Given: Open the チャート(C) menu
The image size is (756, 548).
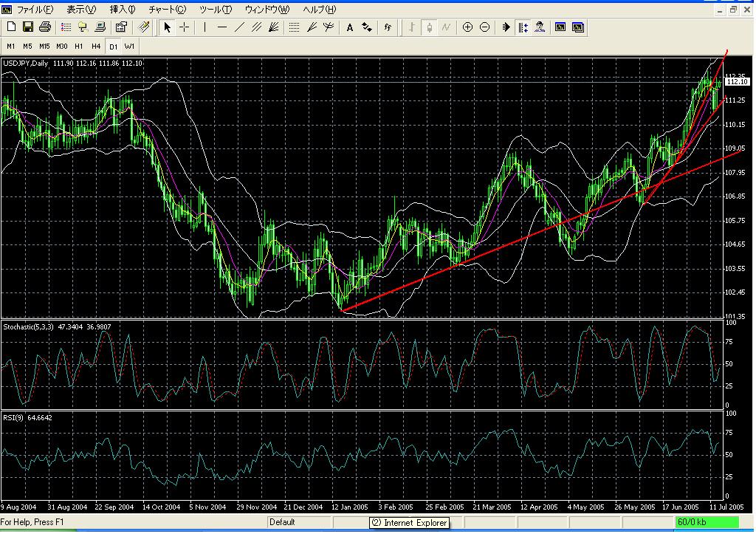Looking at the screenshot, I should [x=167, y=10].
